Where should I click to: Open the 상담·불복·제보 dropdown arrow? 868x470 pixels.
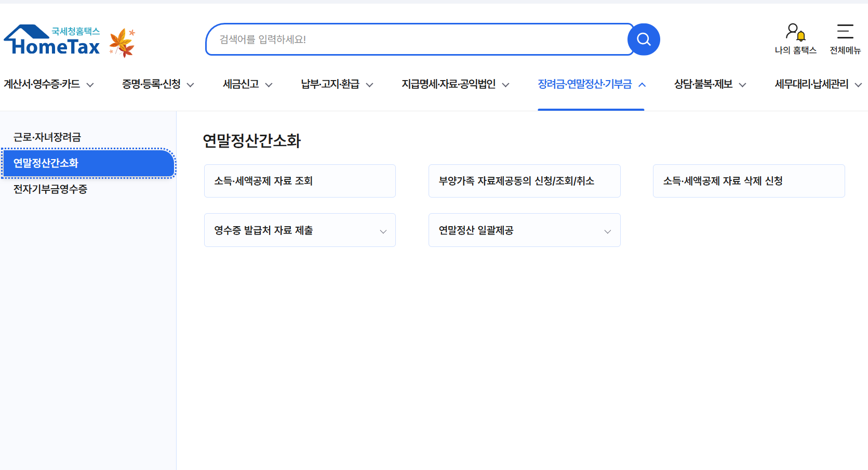(743, 85)
